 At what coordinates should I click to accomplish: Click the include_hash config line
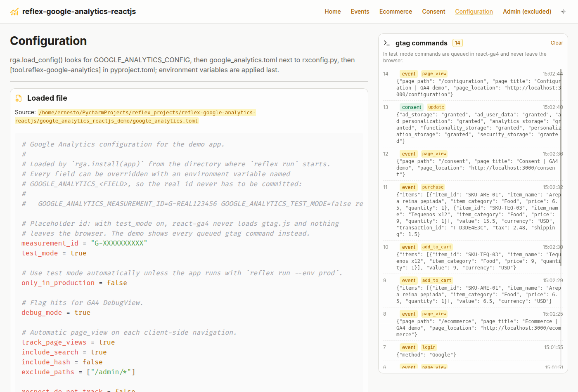point(62,362)
